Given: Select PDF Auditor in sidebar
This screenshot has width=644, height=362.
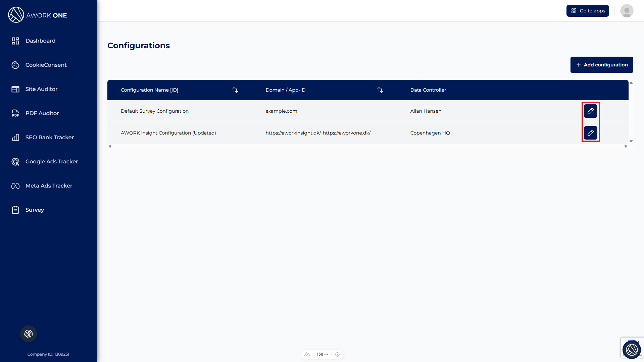Looking at the screenshot, I should coord(42,113).
